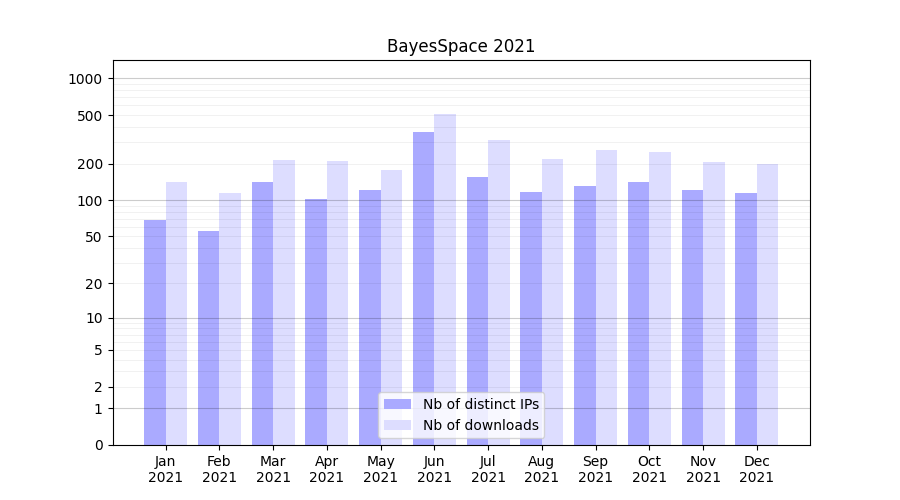Viewport: 900px width, 500px height.
Task: Click the December 2021 downloads bar
Action: (x=767, y=304)
